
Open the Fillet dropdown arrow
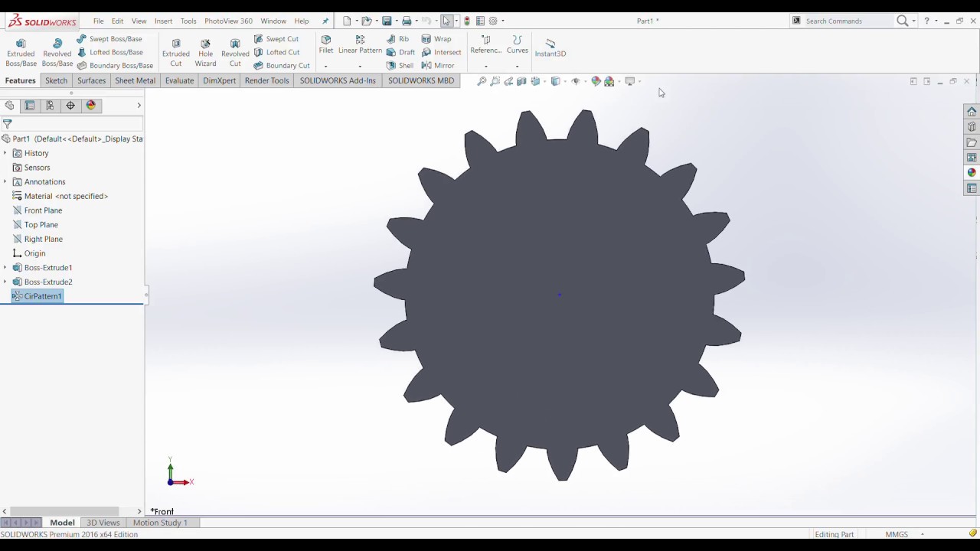pyautogui.click(x=326, y=66)
